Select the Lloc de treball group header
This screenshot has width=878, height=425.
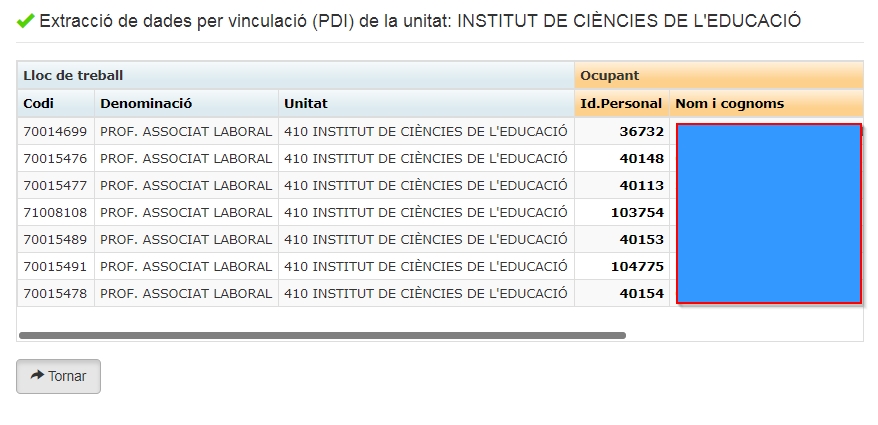(x=73, y=76)
